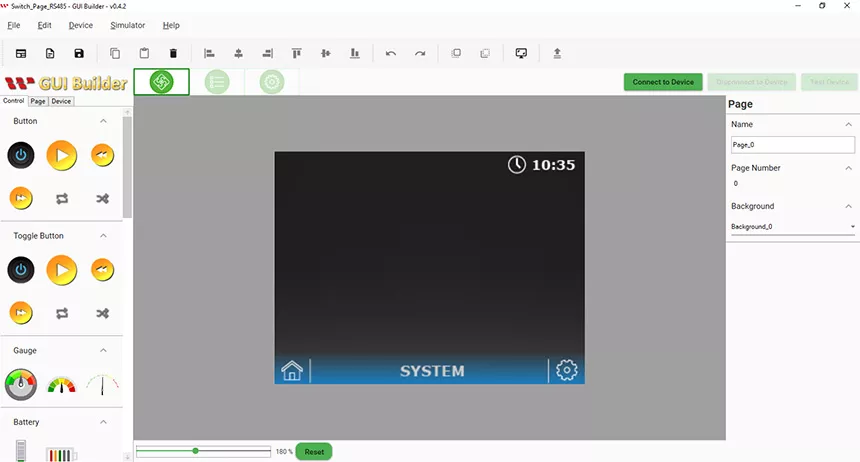
Task: Select the round dial gauge widget
Action: (x=21, y=384)
